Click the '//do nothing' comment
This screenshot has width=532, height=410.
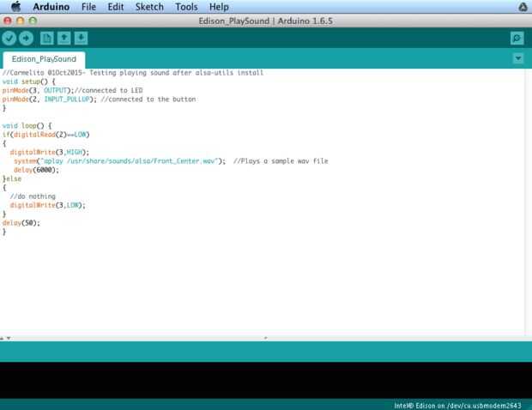click(33, 196)
